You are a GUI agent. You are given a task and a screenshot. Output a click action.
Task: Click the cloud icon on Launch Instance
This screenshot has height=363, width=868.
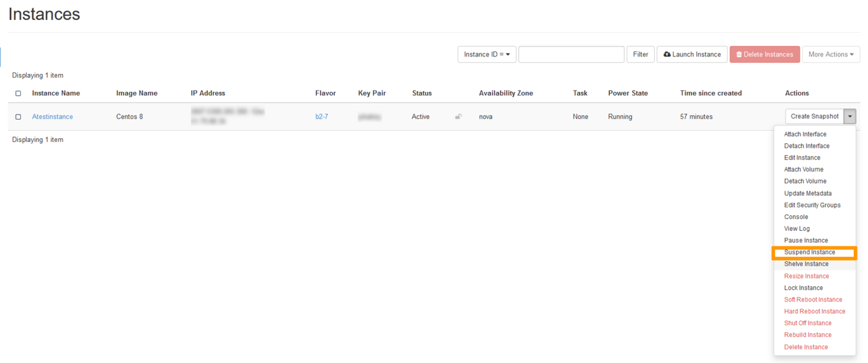tap(666, 54)
